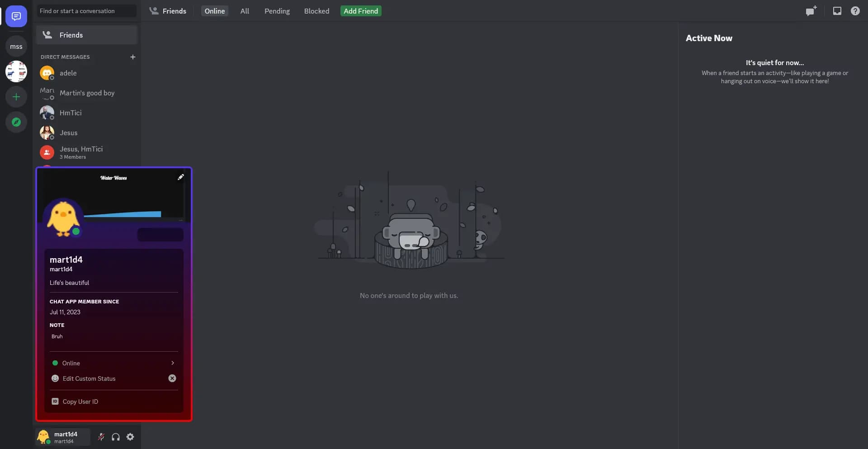Open the server with the white circular logo

coord(16,71)
